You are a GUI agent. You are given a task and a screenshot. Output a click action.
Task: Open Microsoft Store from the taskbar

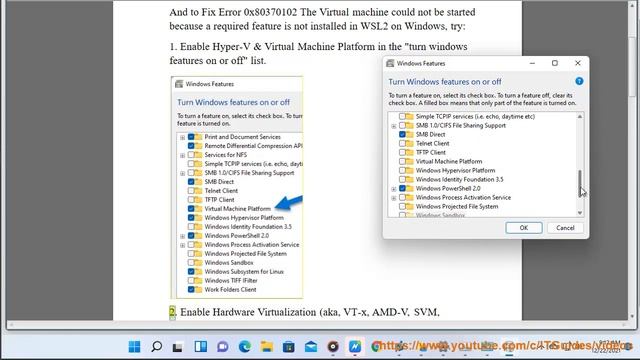click(x=289, y=347)
